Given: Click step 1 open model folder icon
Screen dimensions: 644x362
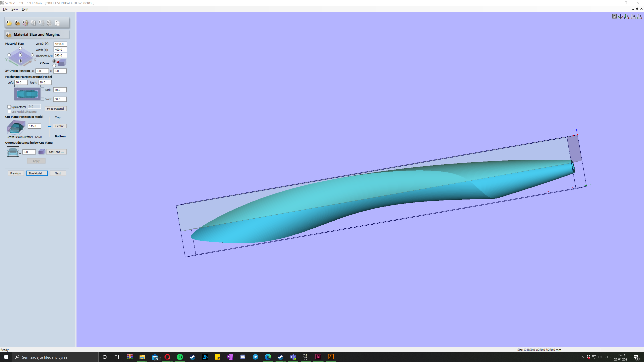Looking at the screenshot, I should (x=9, y=23).
